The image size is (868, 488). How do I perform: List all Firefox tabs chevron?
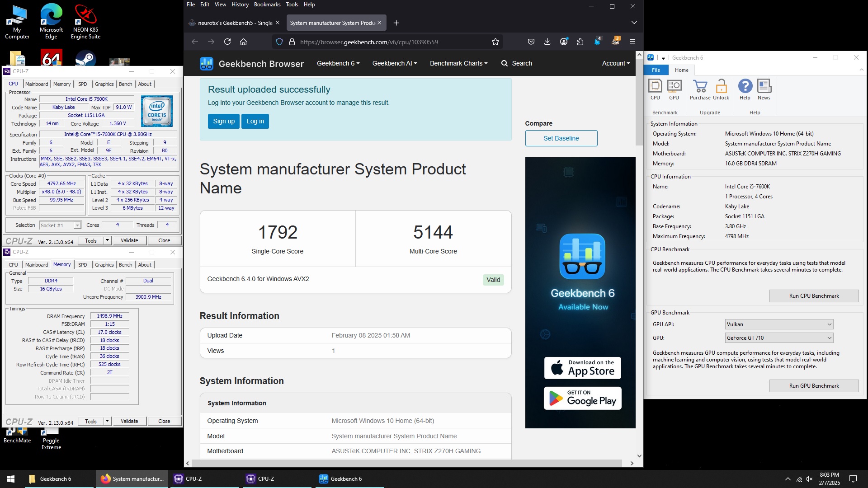click(634, 23)
